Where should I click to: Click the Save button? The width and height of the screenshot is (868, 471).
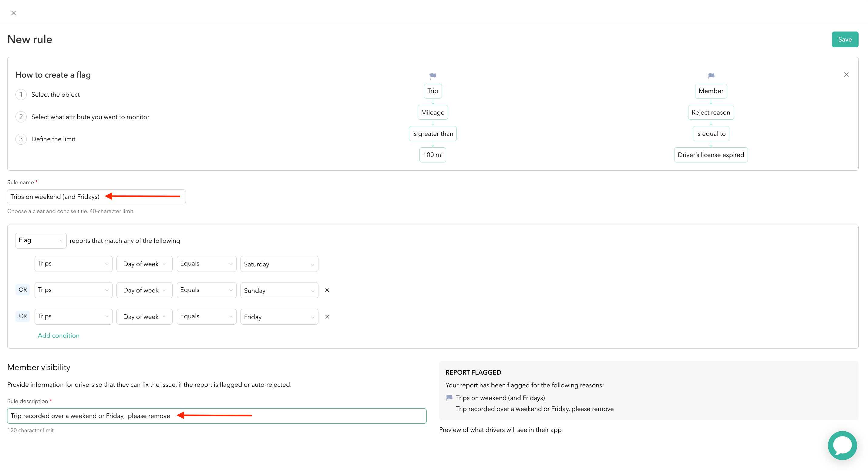(x=845, y=39)
